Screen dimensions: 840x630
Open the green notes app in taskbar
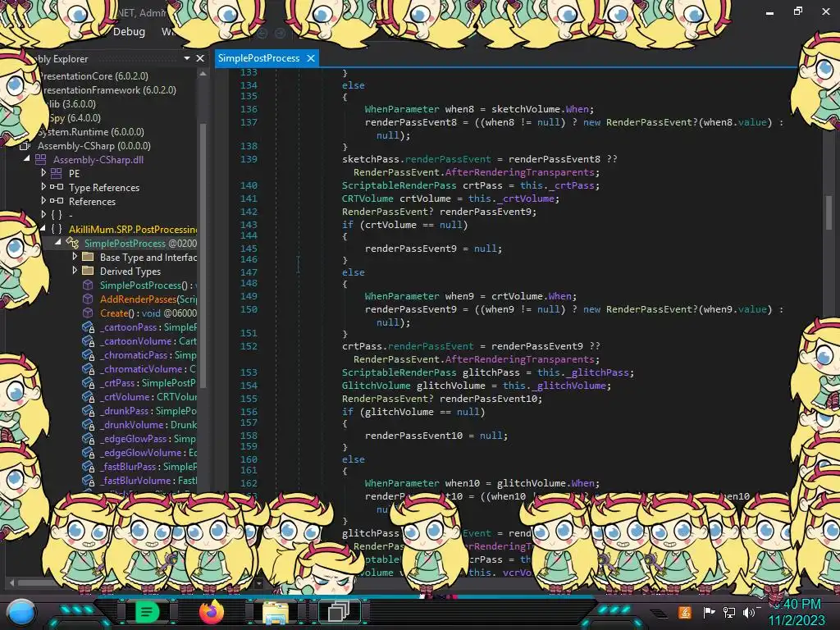click(x=147, y=612)
